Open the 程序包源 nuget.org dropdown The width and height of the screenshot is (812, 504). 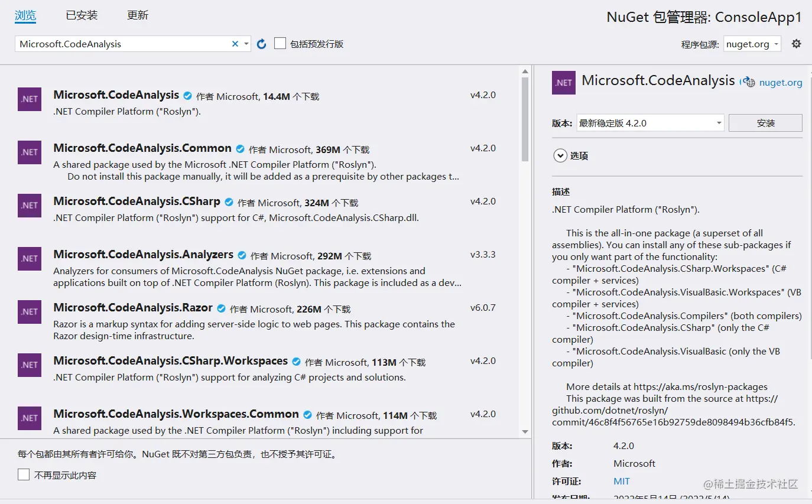coord(752,44)
